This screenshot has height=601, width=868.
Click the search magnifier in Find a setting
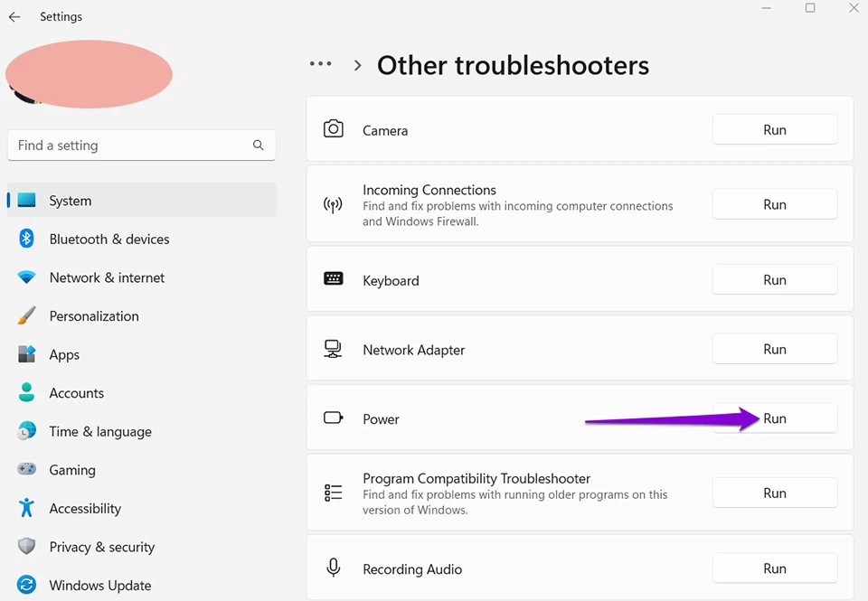point(259,146)
